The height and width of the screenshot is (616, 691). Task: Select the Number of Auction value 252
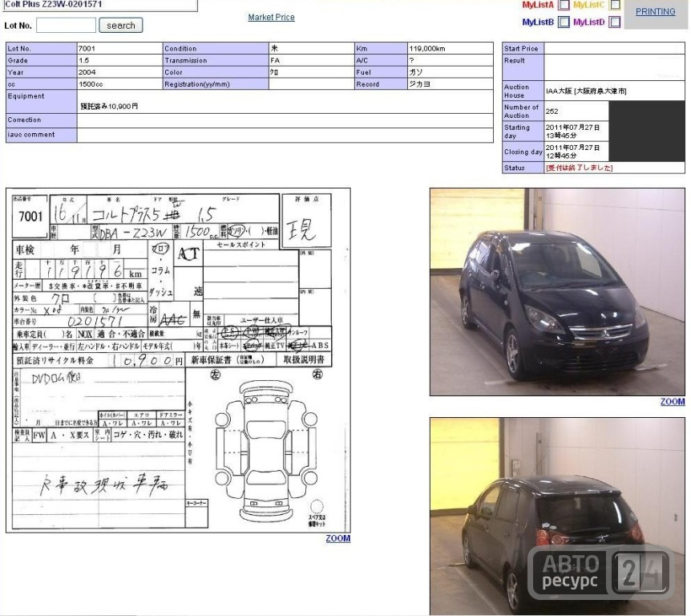(552, 111)
